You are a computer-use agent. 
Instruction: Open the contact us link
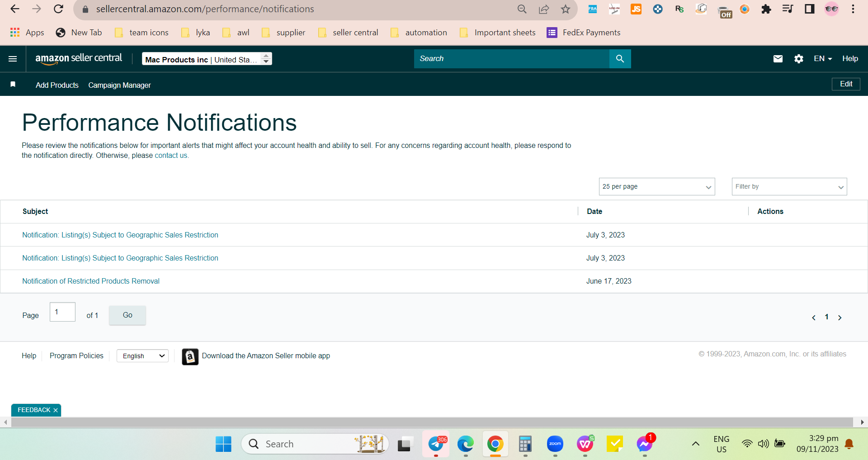(x=171, y=156)
